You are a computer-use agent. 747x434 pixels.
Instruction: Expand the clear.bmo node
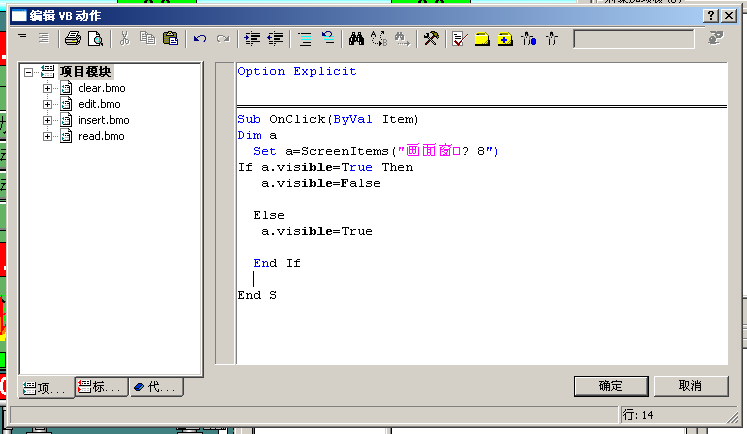[47, 88]
